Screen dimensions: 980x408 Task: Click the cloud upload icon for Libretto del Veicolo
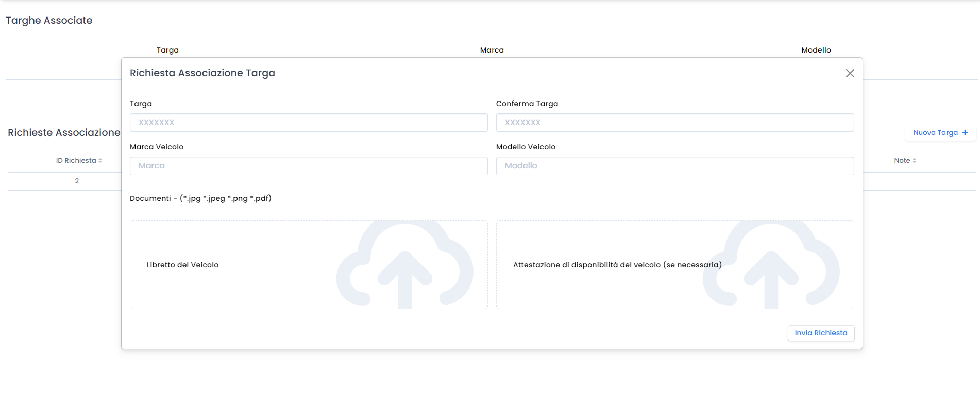pyautogui.click(x=404, y=265)
